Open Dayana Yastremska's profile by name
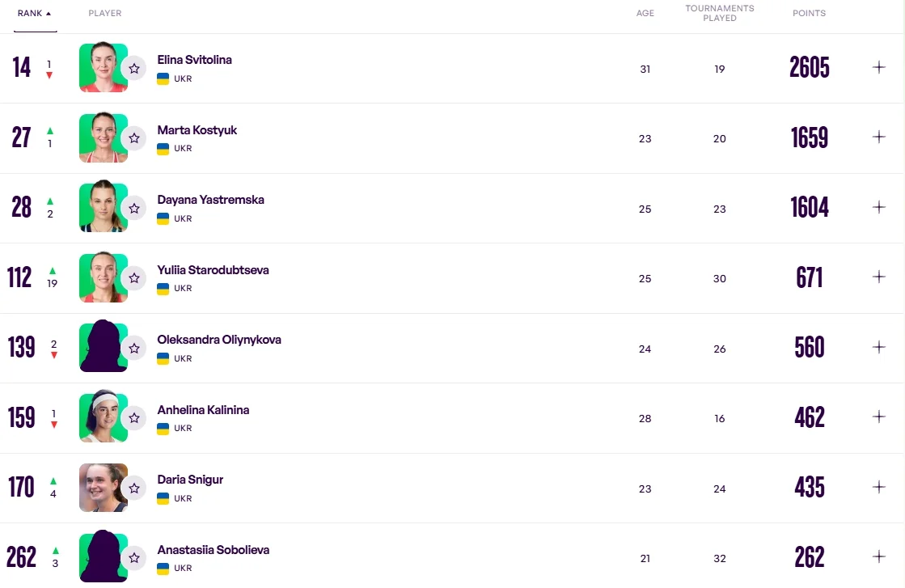Viewport: 905px width, 588px height. (x=210, y=200)
